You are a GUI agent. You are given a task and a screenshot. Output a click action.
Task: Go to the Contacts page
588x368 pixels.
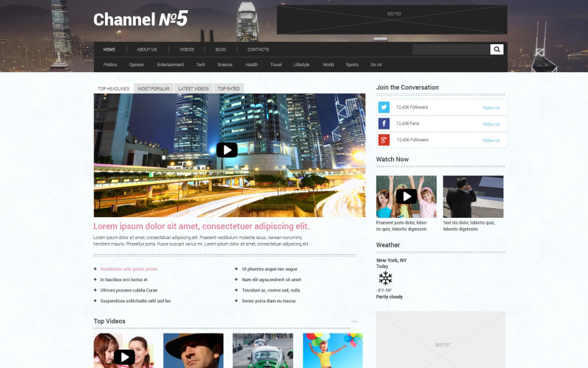click(258, 49)
